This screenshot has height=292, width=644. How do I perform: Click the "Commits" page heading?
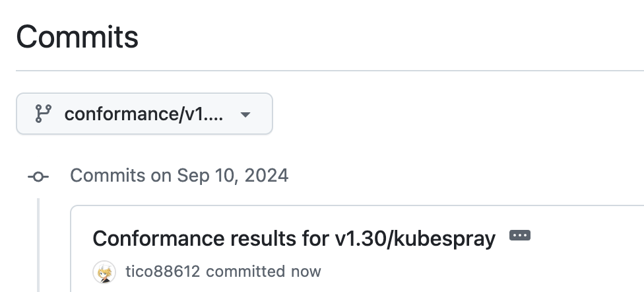click(x=77, y=36)
